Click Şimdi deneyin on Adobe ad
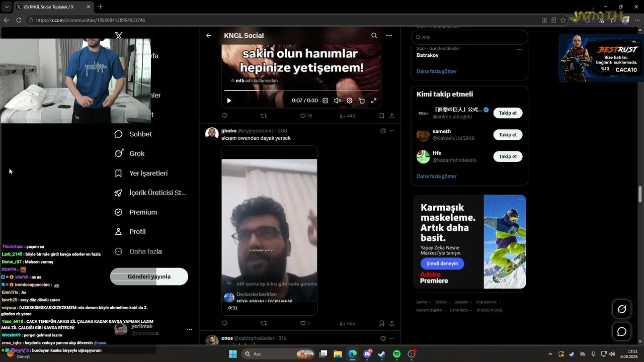 pos(442,264)
